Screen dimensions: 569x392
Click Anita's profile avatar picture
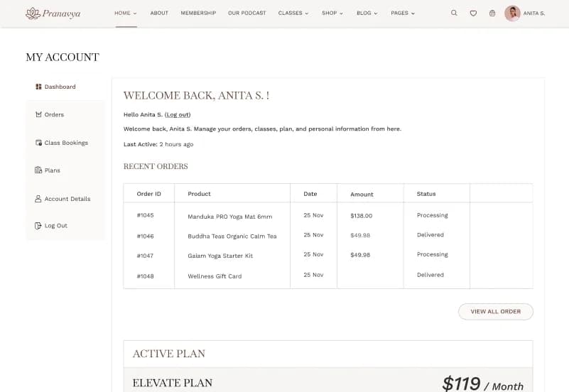click(x=512, y=13)
